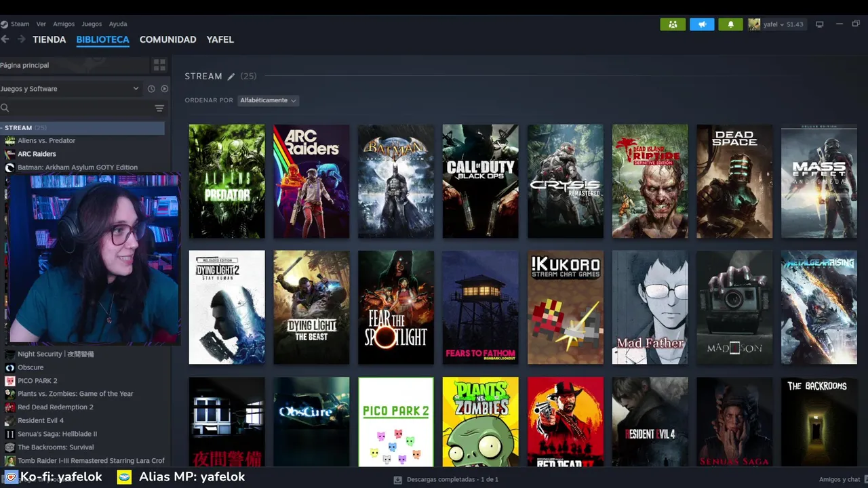This screenshot has width=868, height=488.
Task: Open the Ver menu
Action: 41,24
